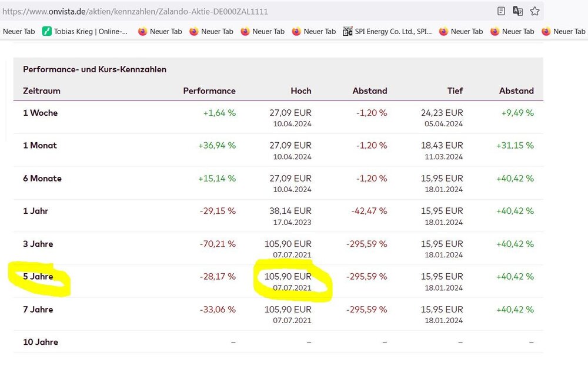Bookmark this page with star icon
Viewport: 588px width, 366px height.
[534, 11]
